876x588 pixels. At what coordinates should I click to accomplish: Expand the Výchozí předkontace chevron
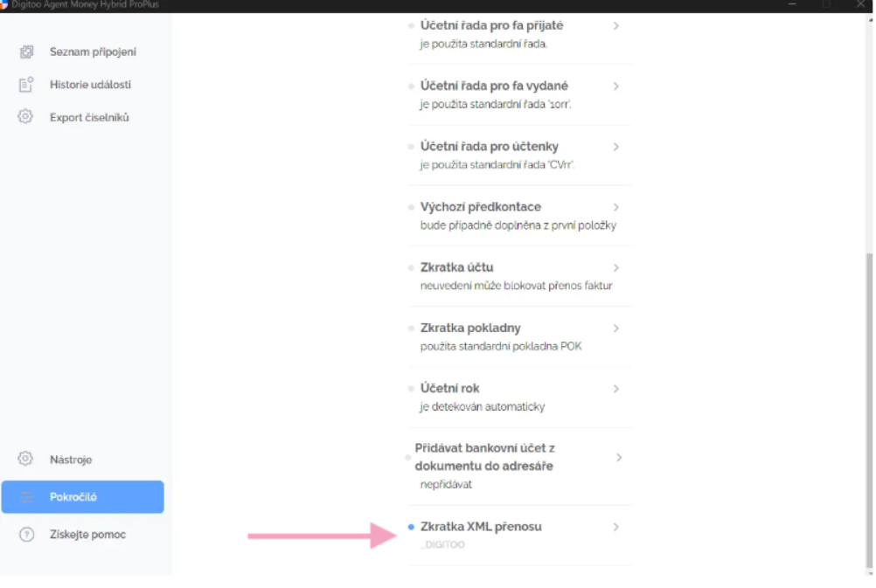tap(616, 207)
